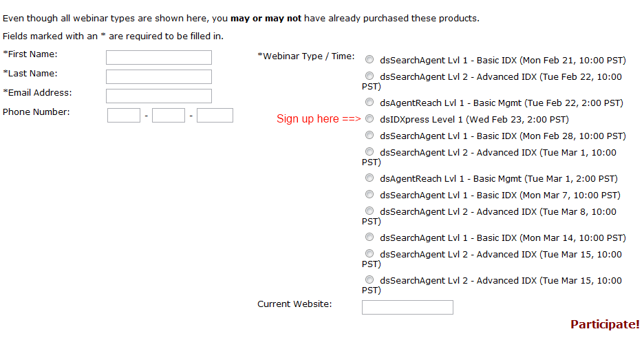The width and height of the screenshot is (644, 338).
Task: Select dsSearchAgent Lvl 1 Mon Feb 28 radio
Action: (x=369, y=135)
